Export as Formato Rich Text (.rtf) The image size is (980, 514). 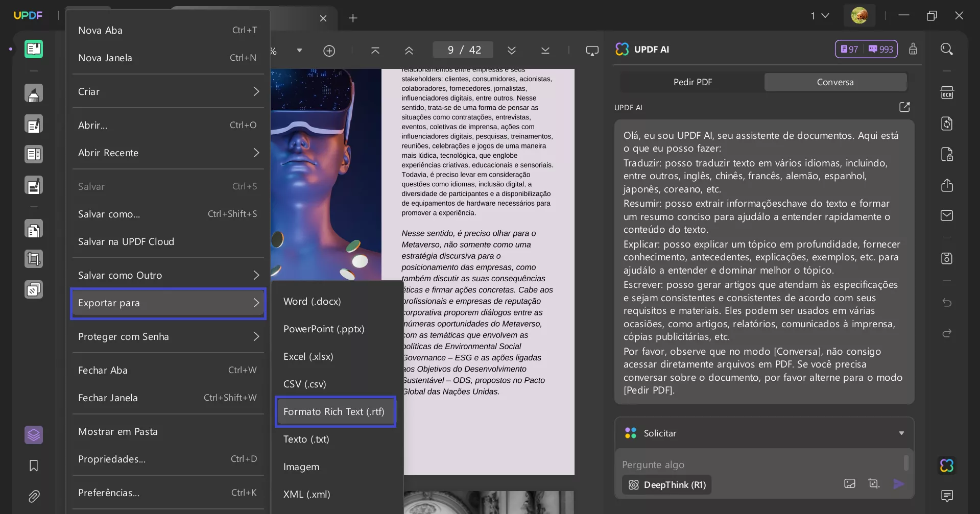(334, 411)
